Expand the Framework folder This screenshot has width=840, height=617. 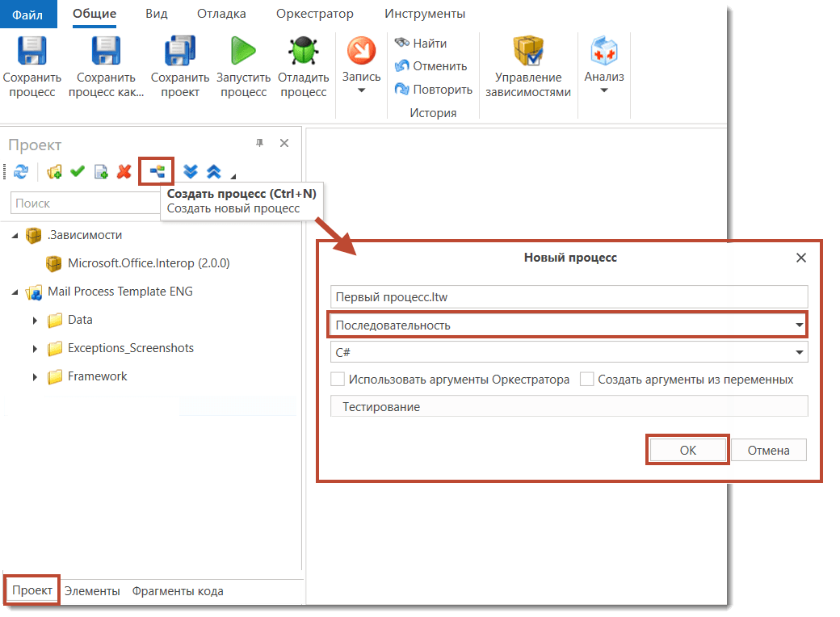pos(35,377)
